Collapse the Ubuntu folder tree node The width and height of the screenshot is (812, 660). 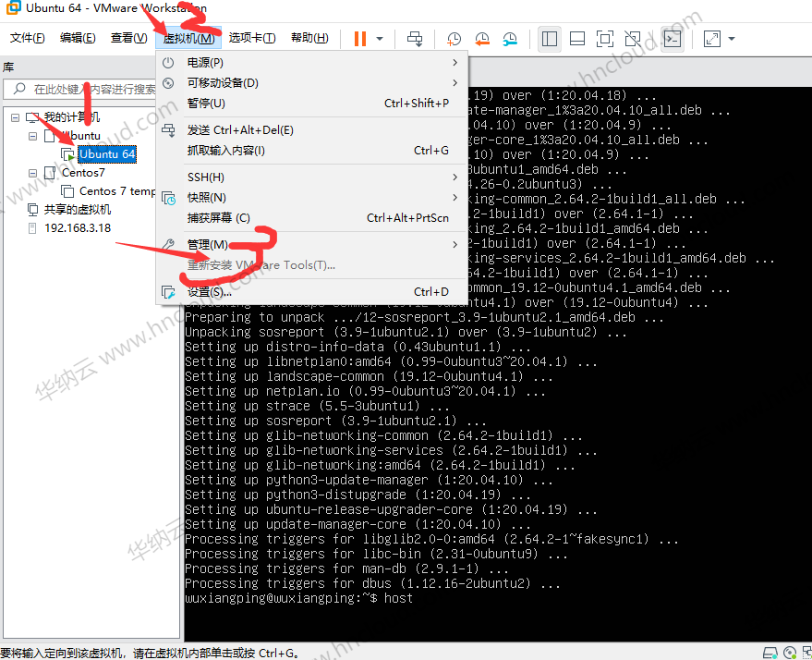[x=32, y=136]
